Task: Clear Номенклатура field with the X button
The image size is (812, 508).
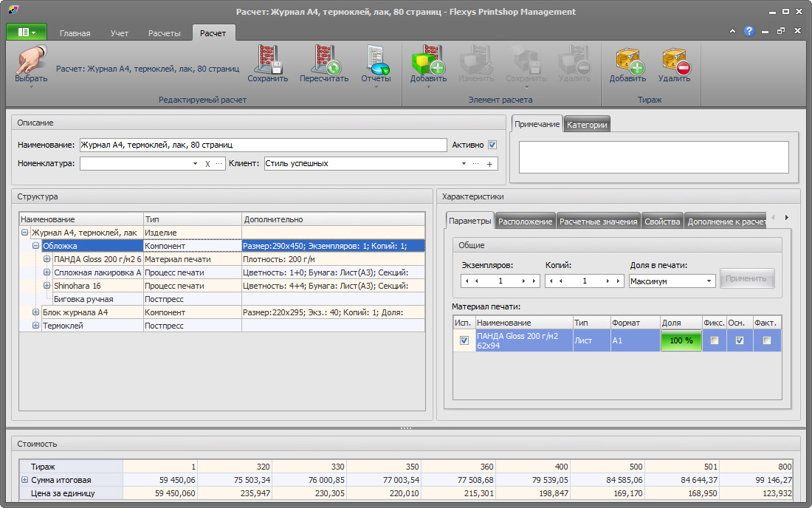Action: tap(207, 164)
